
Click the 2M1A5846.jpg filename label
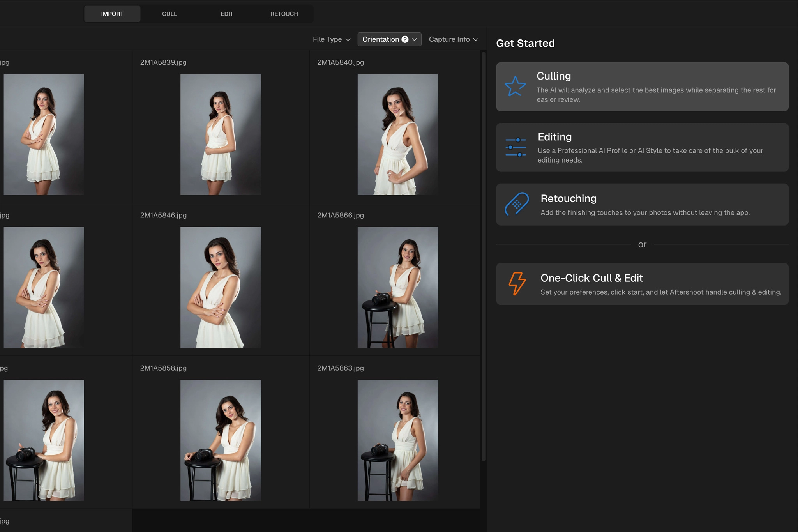(163, 215)
